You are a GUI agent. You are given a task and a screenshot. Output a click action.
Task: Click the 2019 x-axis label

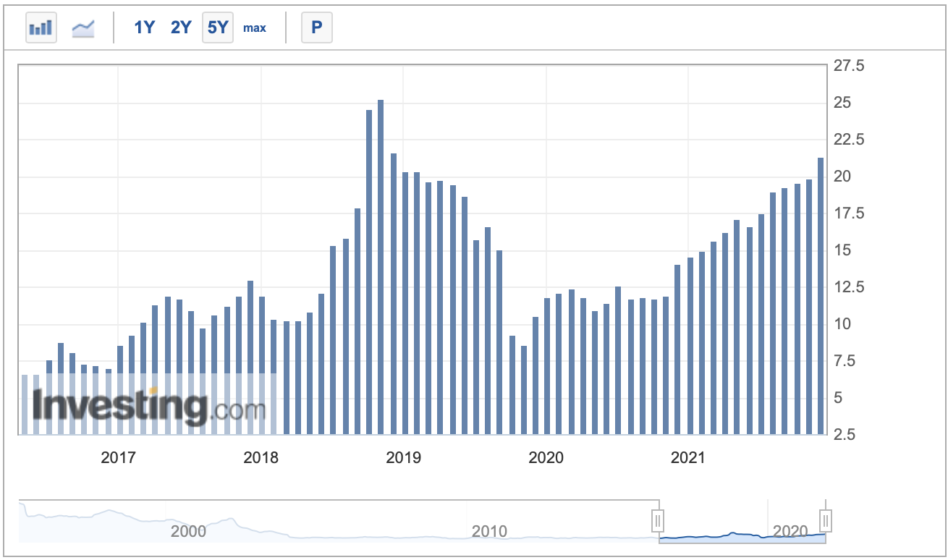click(x=403, y=458)
